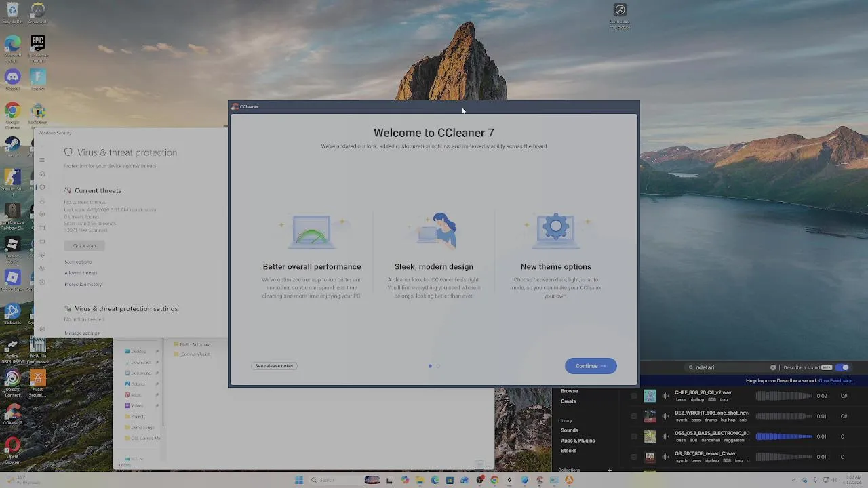
Task: Open Protection history icon in Windows Security sidebar
Action: (42, 282)
